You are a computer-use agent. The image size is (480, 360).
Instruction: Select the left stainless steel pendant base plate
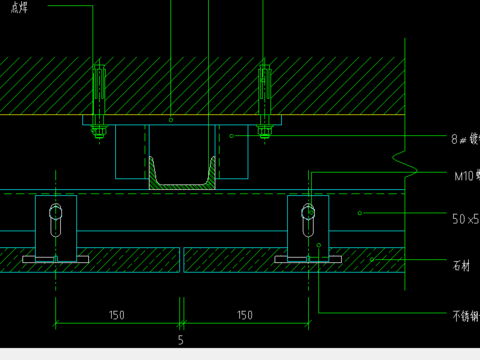coord(56,259)
